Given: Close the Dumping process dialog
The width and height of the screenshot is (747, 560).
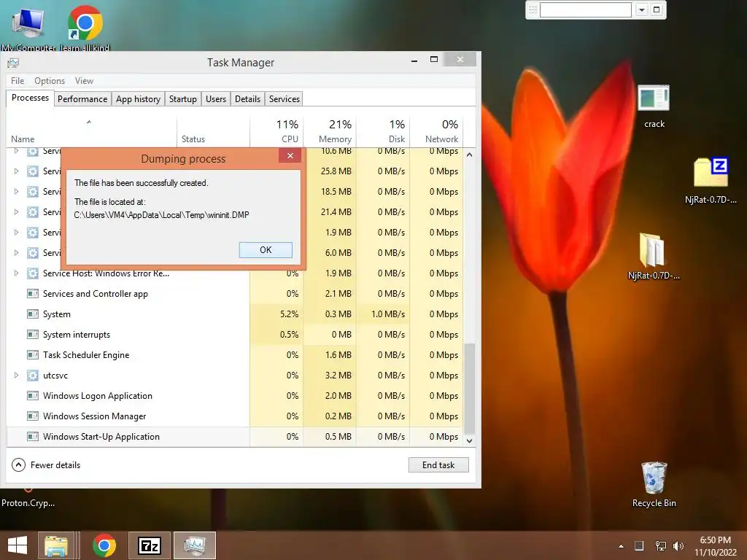Looking at the screenshot, I should (290, 156).
